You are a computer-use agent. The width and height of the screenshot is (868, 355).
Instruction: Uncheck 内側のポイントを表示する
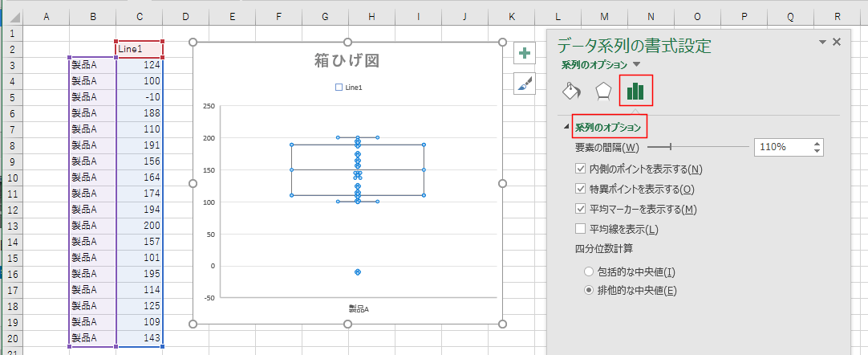tap(581, 169)
